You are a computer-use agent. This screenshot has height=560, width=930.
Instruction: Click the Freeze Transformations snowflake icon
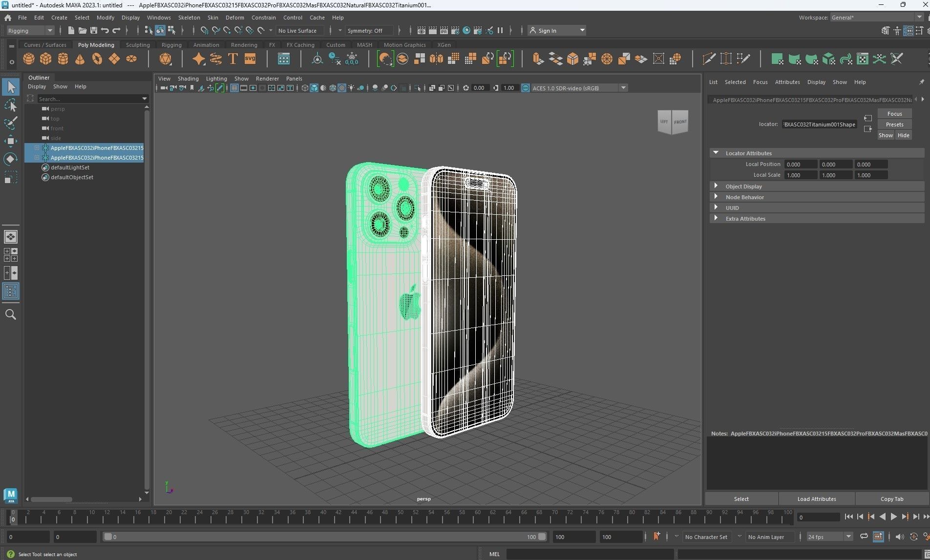pos(352,59)
